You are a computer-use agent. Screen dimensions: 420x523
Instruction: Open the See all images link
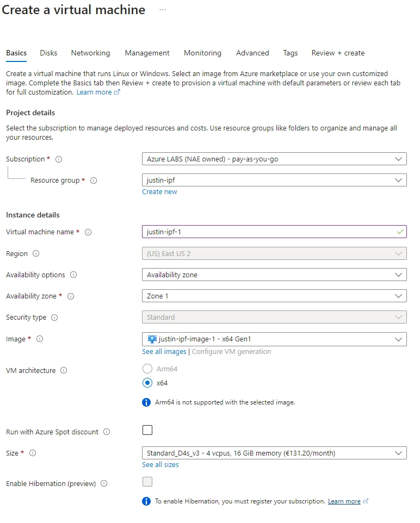[164, 352]
